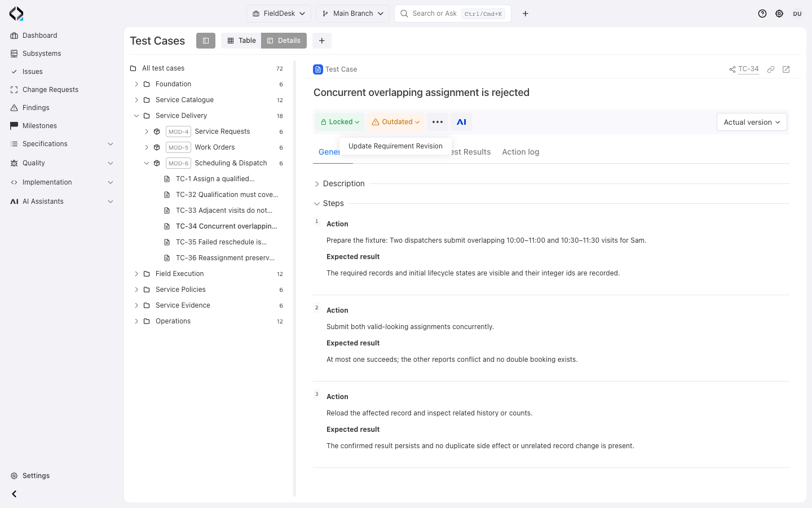Copy link icon next to TC-34
Viewport: 812px width, 508px height.
click(x=771, y=69)
